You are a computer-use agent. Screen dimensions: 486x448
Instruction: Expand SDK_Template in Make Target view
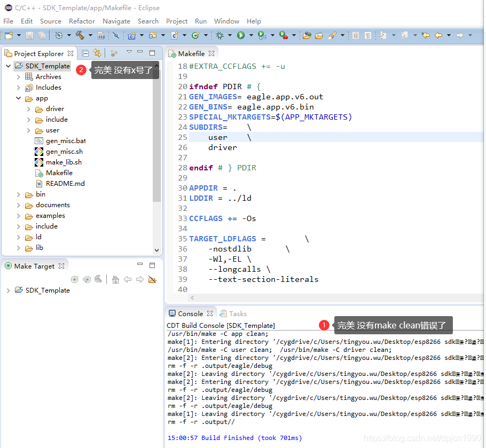coord(9,290)
